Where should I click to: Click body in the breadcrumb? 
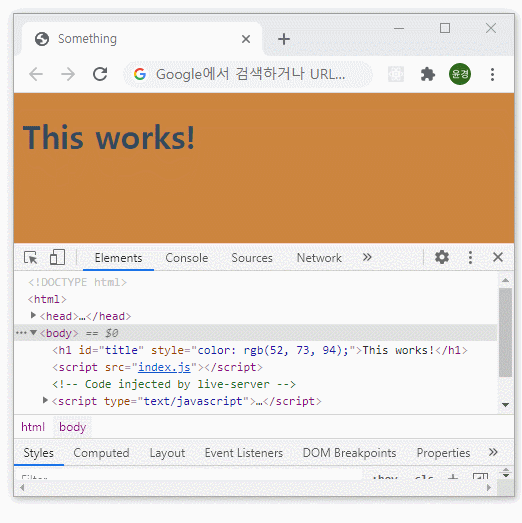(72, 427)
